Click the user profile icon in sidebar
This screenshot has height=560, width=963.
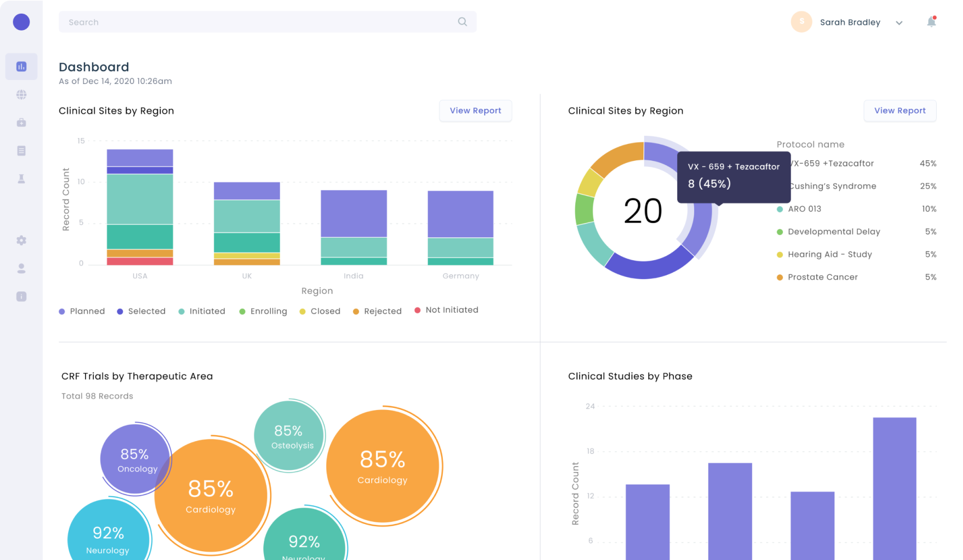[x=21, y=268]
